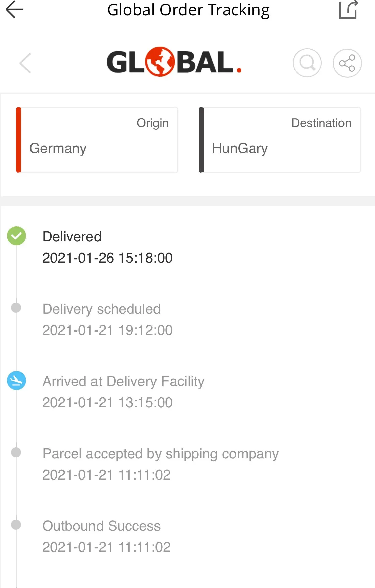Tap the Outbound Success status text

tap(102, 526)
